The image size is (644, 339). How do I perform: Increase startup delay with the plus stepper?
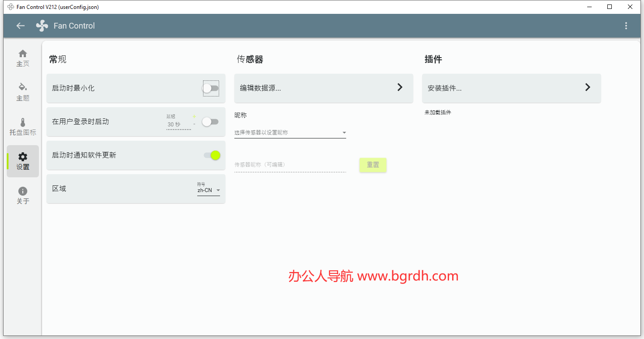(195, 116)
